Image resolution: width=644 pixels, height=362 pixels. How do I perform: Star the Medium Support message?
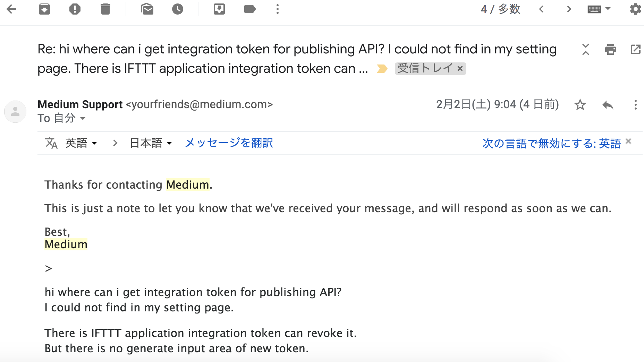coord(580,105)
